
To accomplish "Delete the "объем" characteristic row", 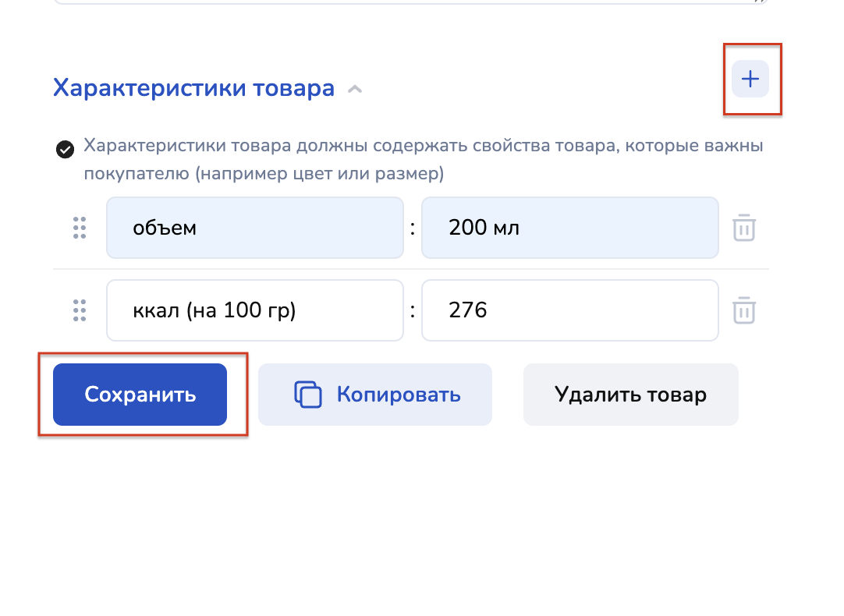I will pyautogui.click(x=743, y=228).
